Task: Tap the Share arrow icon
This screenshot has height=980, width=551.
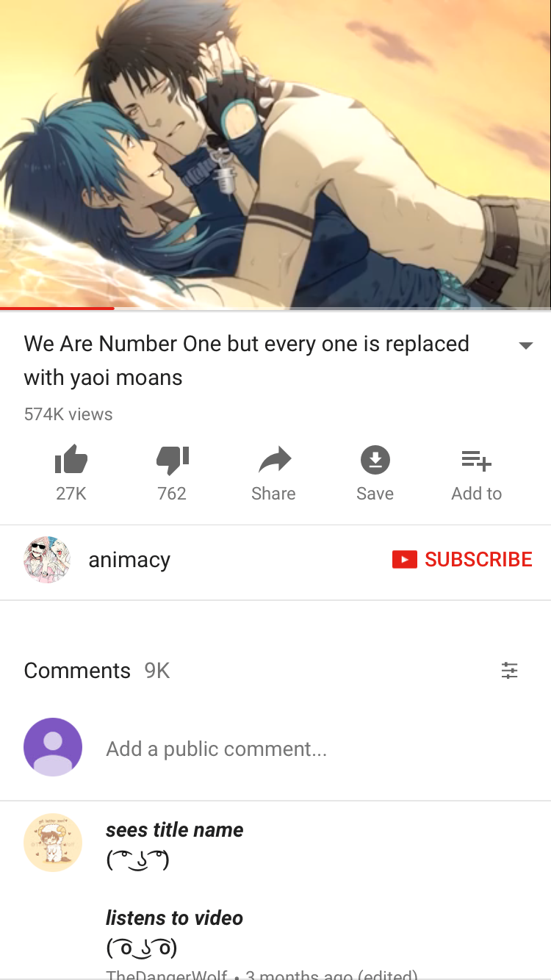Action: pyautogui.click(x=274, y=461)
